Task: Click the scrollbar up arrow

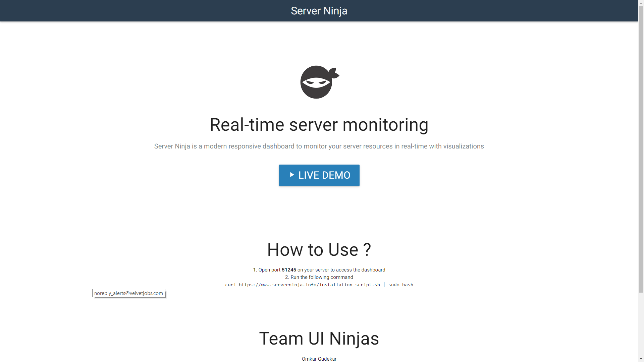Action: coord(641,3)
